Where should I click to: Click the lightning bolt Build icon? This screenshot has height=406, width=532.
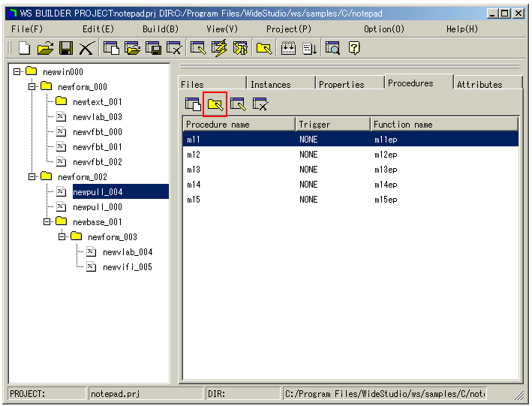point(219,48)
